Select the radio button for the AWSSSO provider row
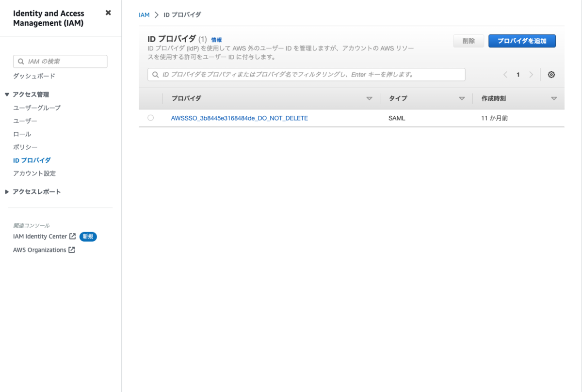This screenshot has height=392, width=582. [x=150, y=117]
